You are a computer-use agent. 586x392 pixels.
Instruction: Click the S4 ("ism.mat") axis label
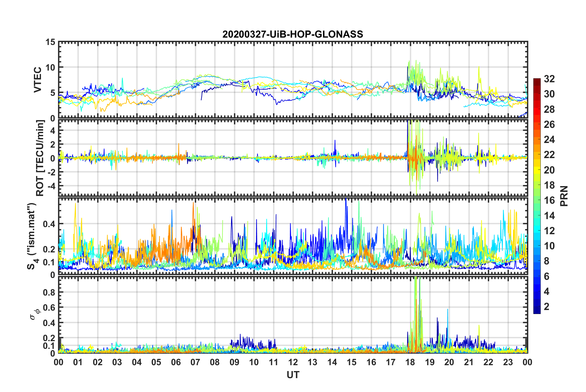pos(32,236)
